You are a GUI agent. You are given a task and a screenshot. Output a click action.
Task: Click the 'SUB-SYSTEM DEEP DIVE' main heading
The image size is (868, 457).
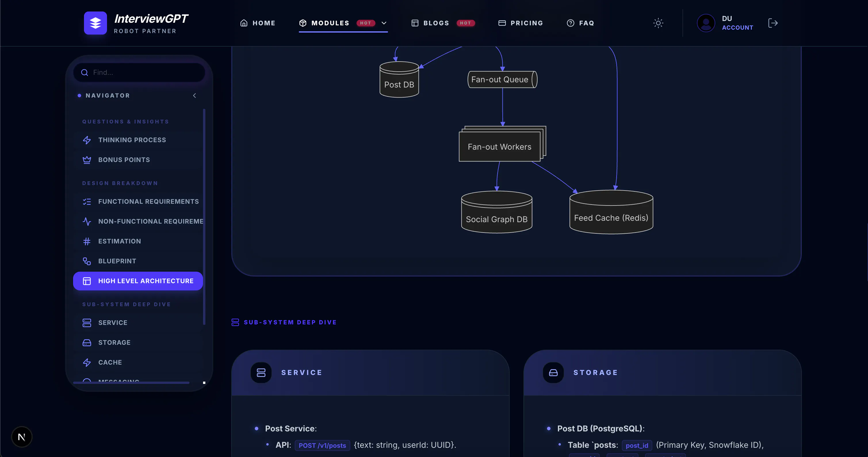point(290,322)
